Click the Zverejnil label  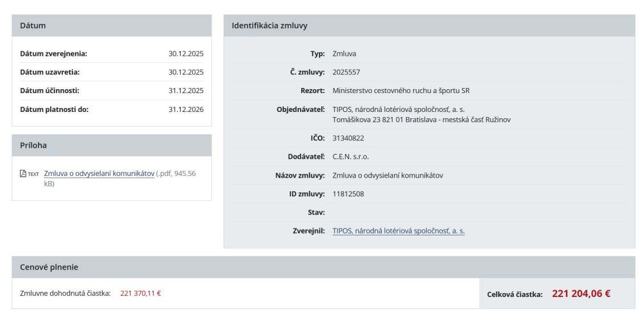309,231
